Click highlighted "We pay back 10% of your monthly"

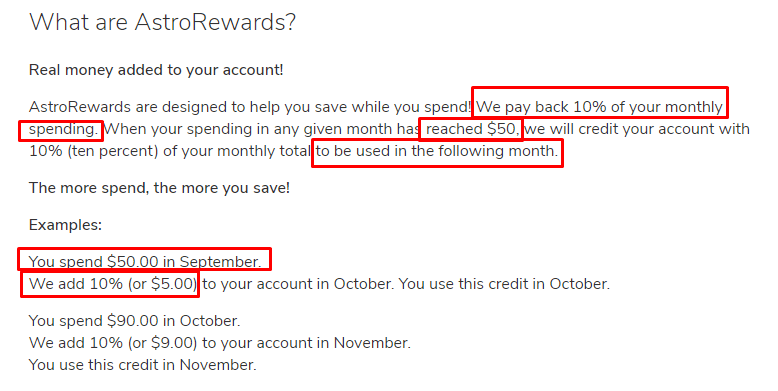[x=599, y=107]
